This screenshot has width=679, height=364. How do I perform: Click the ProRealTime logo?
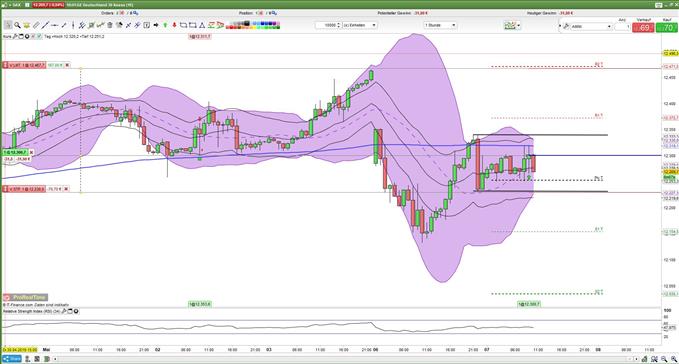[25, 297]
